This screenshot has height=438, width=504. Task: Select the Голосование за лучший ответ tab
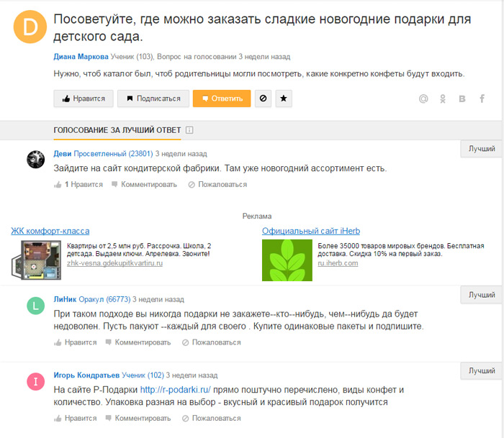pos(117,130)
